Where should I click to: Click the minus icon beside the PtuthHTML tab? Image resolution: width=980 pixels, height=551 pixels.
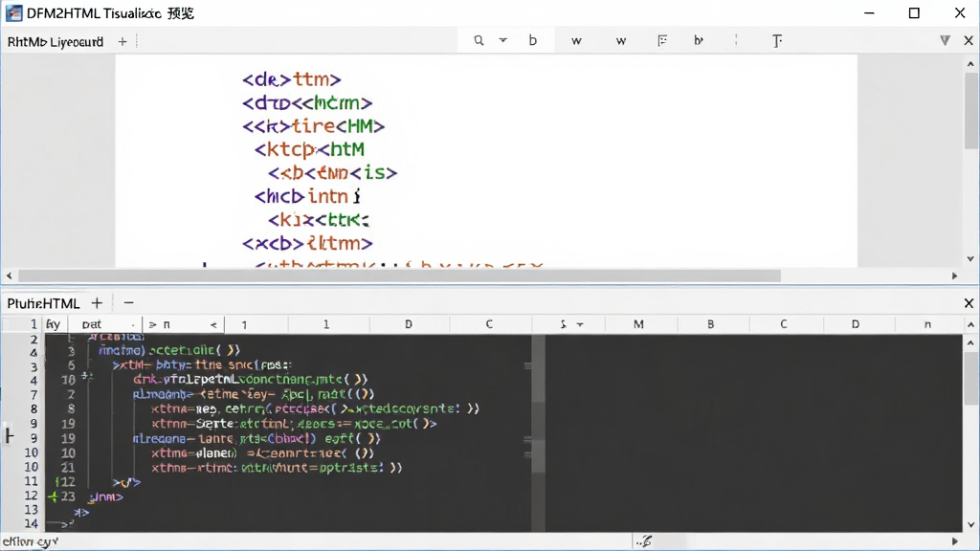coord(129,303)
